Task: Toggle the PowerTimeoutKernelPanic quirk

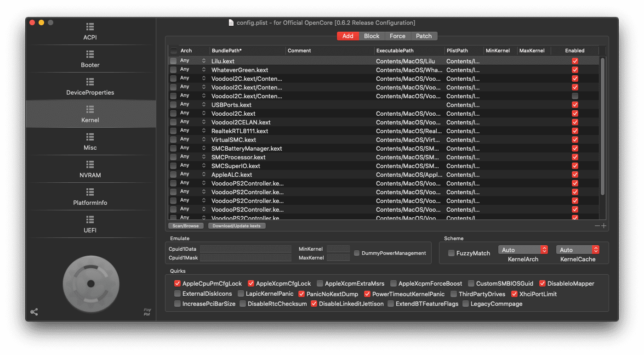Action: [367, 293]
